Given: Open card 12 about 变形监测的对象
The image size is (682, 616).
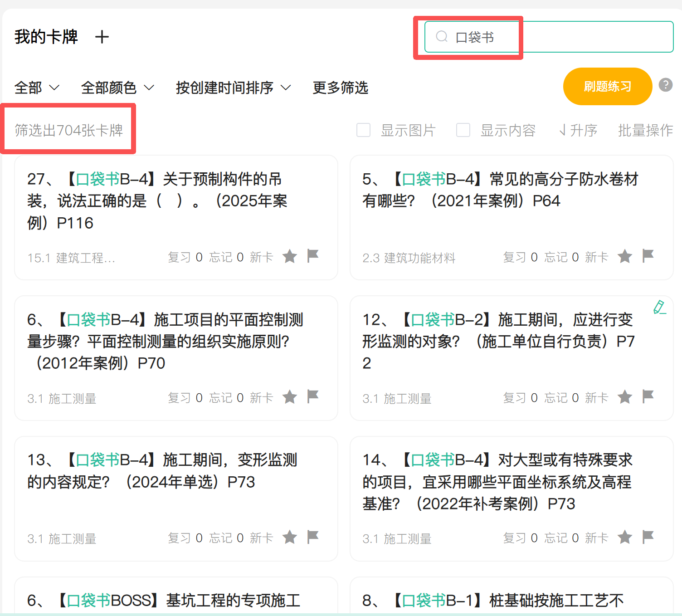Looking at the screenshot, I should tap(511, 358).
